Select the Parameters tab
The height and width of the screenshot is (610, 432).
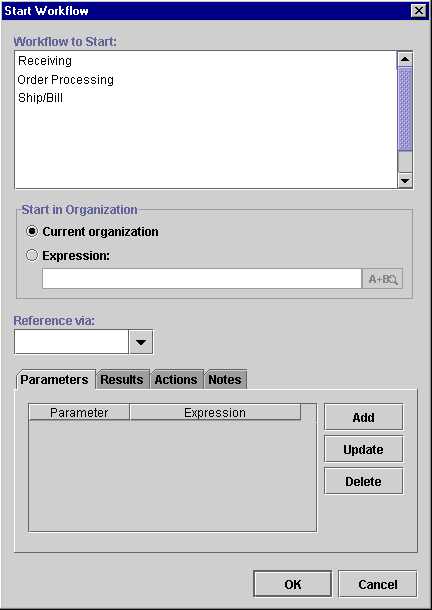(54, 379)
